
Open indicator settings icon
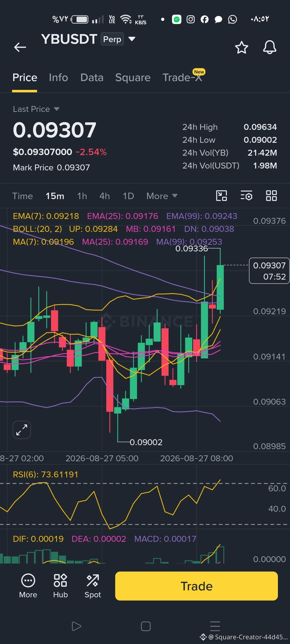[247, 196]
